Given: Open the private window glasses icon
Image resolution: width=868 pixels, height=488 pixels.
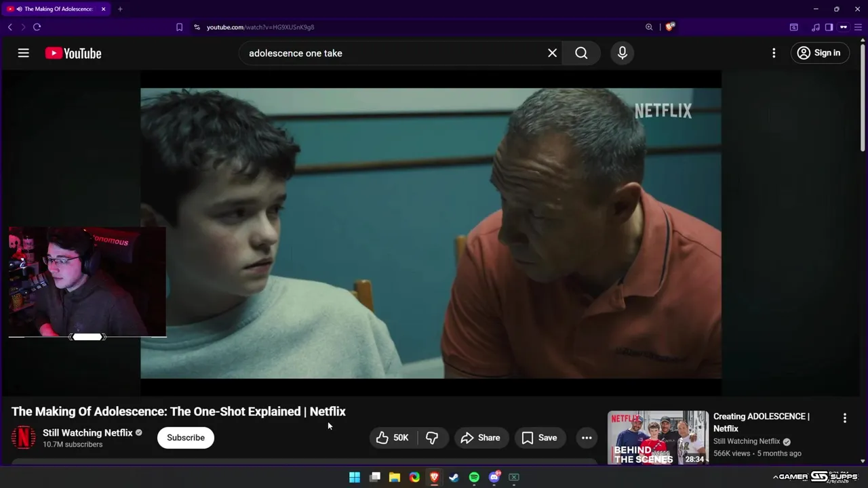Looking at the screenshot, I should pos(844,27).
